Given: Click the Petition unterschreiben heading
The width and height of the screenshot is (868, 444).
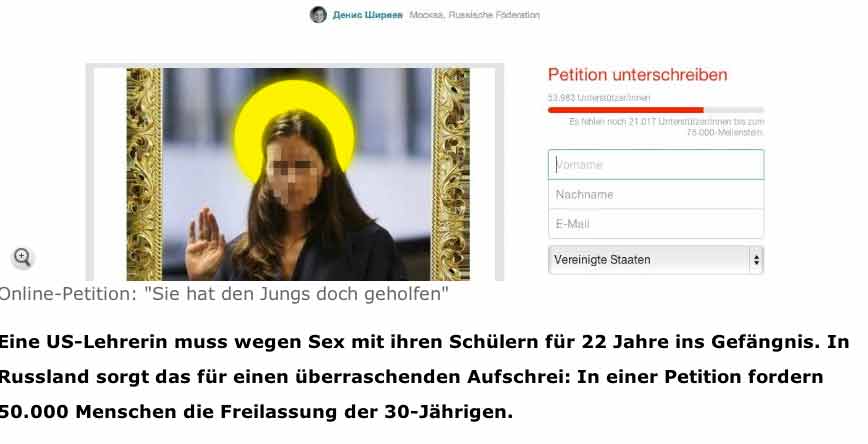Looking at the screenshot, I should click(638, 75).
